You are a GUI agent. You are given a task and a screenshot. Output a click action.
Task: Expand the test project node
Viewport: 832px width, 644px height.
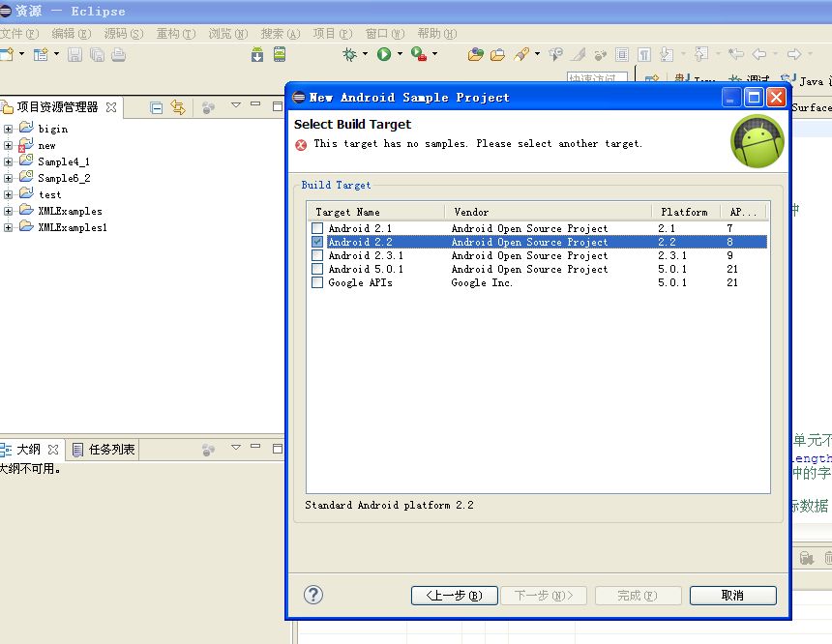point(8,194)
